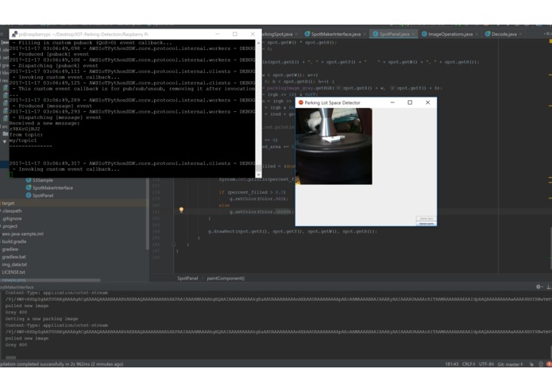The image size is (552, 392).
Task: Click the class icon beside S3Sample in tree
Action: tap(29, 180)
